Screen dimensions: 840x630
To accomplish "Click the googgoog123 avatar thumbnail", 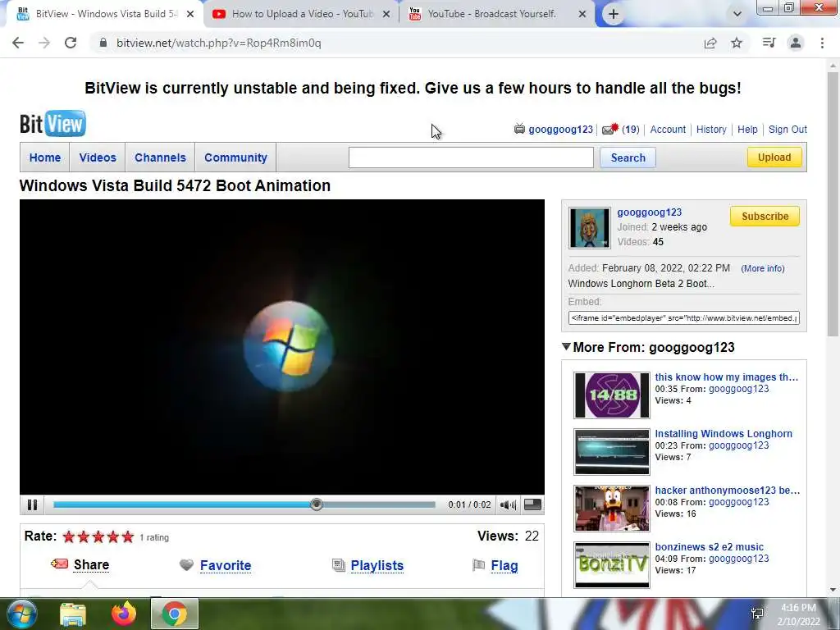I will (x=589, y=228).
